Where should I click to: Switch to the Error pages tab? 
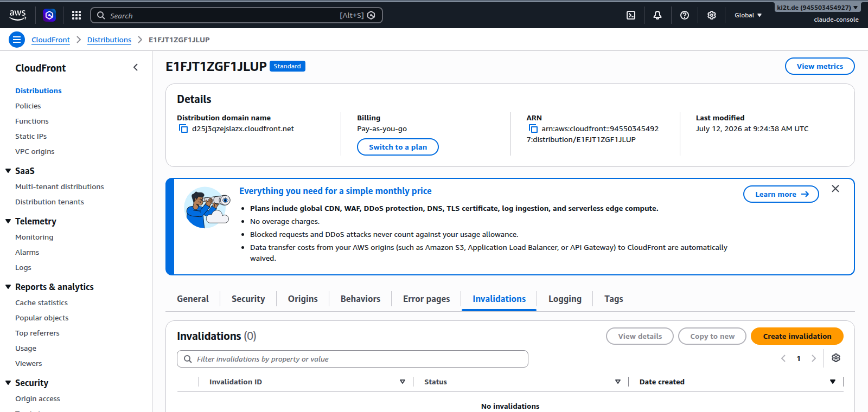[426, 299]
